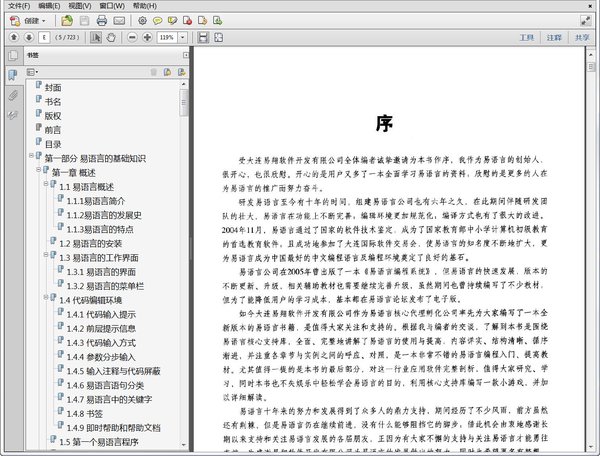Image resolution: width=600 pixels, height=456 pixels.
Task: Open the bookmarks options menu dropdown
Action: click(x=32, y=72)
